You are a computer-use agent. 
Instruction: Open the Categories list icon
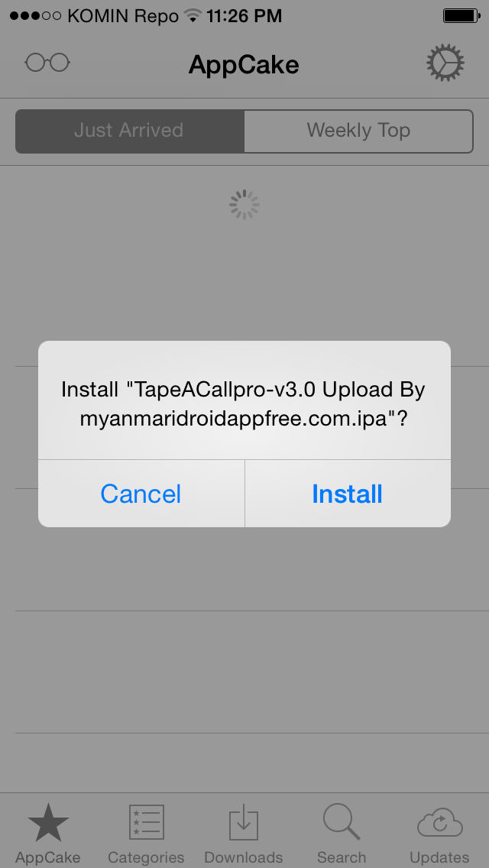point(146,823)
